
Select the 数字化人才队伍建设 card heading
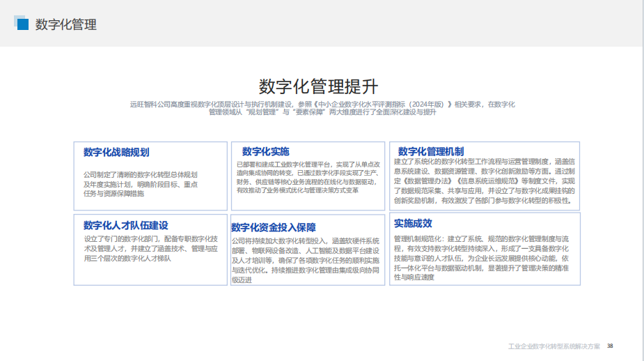(126, 225)
